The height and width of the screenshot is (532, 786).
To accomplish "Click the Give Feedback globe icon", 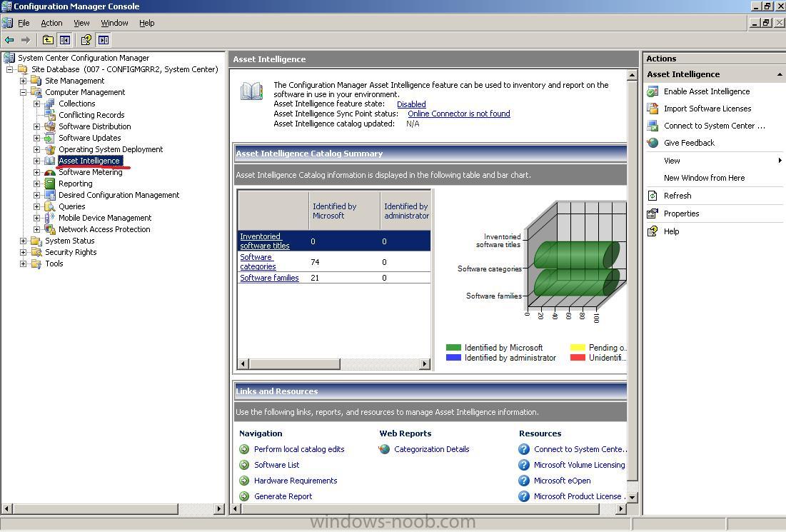I will tap(653, 143).
